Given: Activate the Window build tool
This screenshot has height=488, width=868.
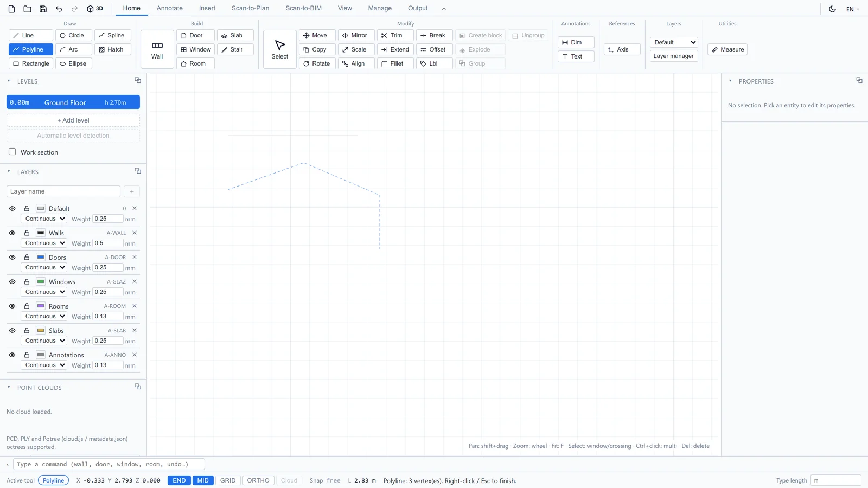Looking at the screenshot, I should 195,49.
